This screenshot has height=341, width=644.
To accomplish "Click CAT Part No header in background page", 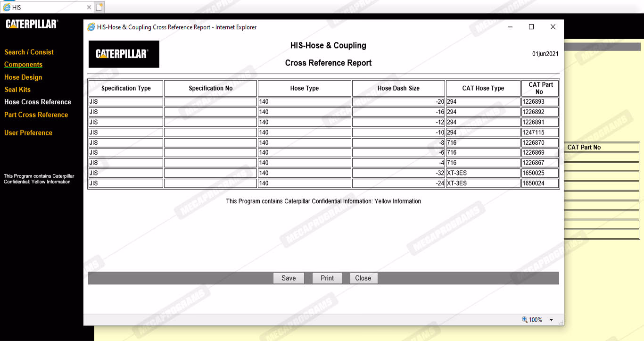I will click(x=584, y=147).
